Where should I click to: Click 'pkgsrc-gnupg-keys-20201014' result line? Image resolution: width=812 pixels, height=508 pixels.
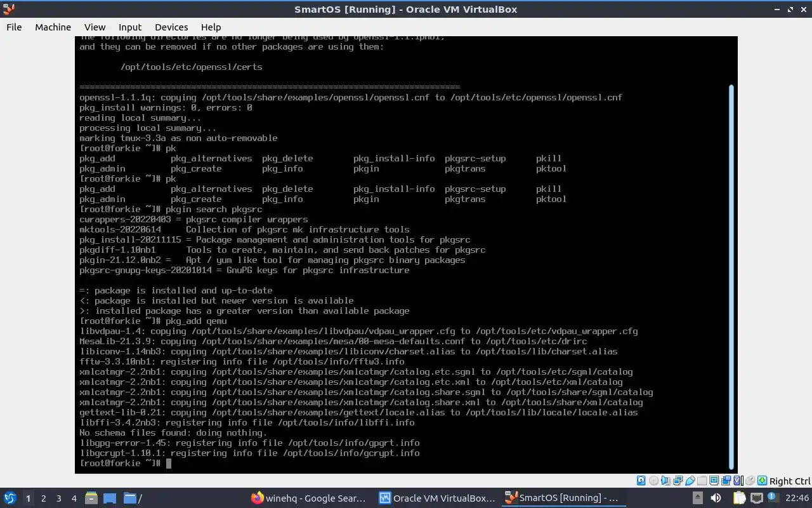coord(244,270)
